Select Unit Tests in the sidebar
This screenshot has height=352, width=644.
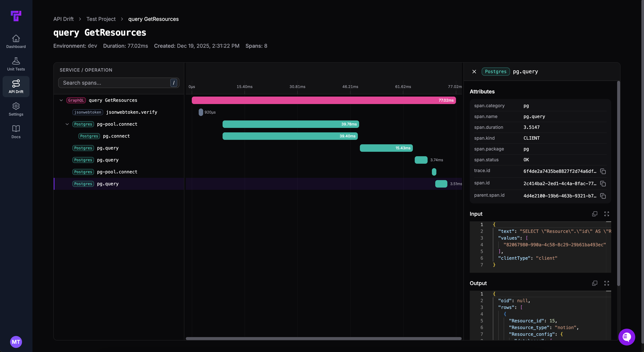click(x=16, y=64)
